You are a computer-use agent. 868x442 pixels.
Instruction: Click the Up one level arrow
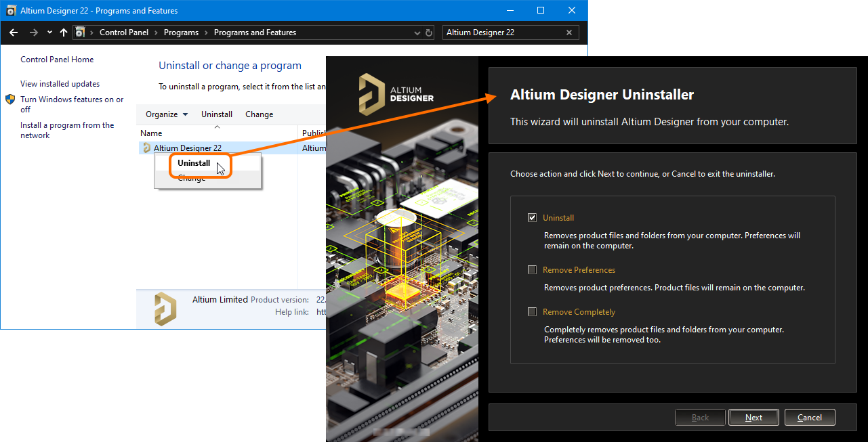tap(64, 32)
